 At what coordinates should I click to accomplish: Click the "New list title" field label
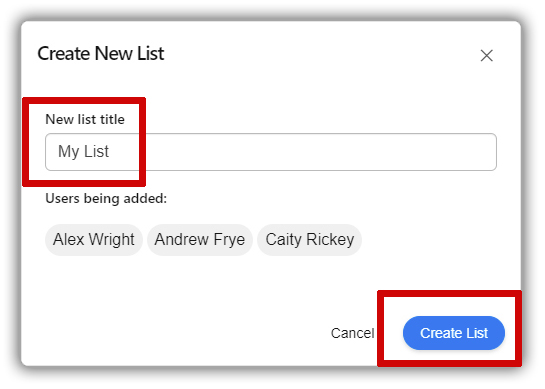coord(85,119)
